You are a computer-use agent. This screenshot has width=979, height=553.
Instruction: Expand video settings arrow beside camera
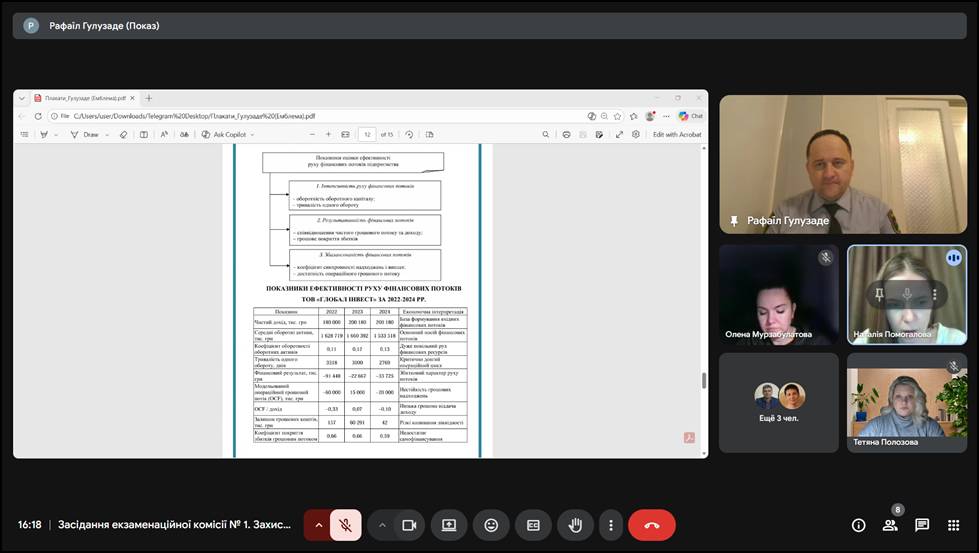click(x=382, y=525)
